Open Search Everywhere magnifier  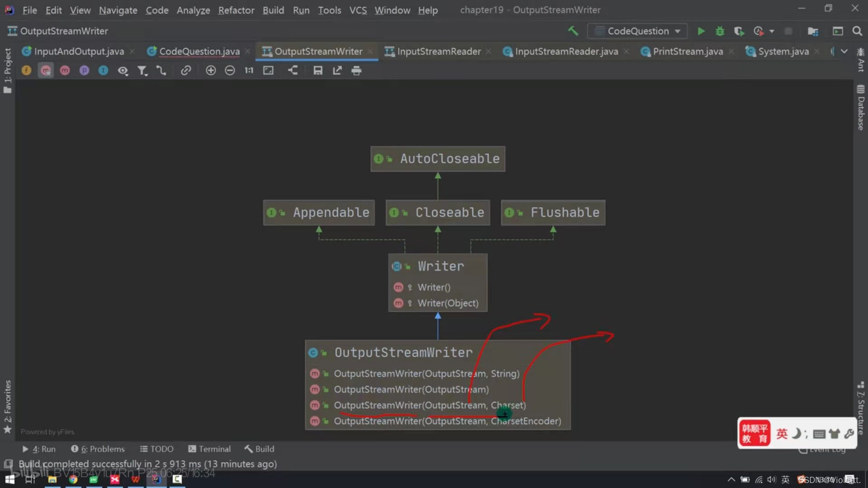tap(857, 31)
